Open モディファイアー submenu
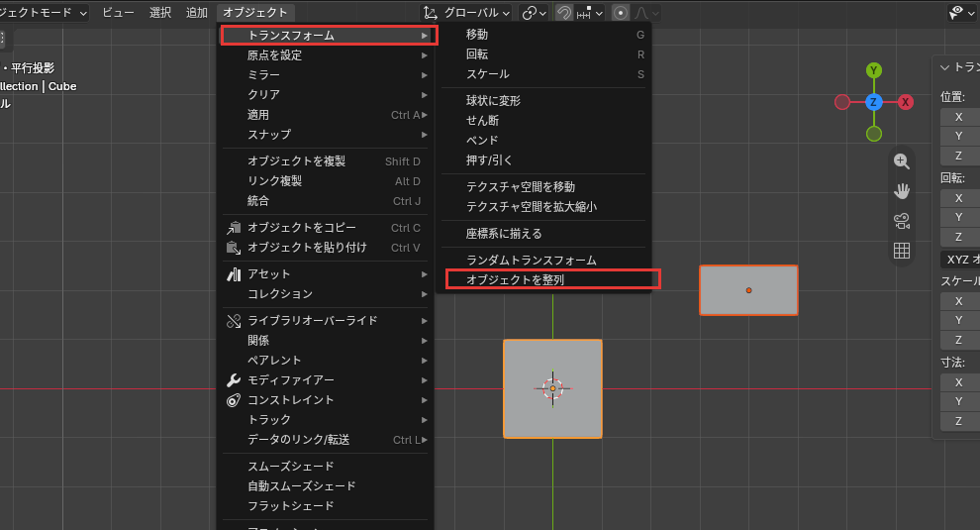The image size is (980, 530). (x=325, y=379)
